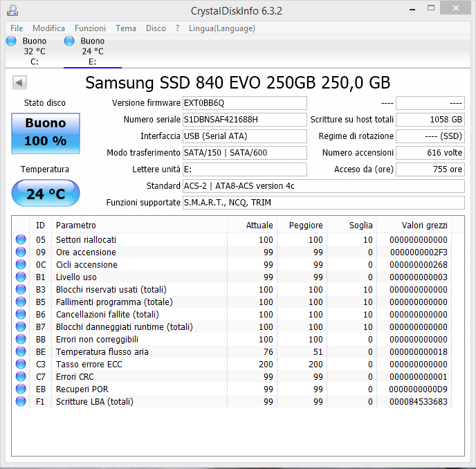This screenshot has height=469, width=476.
Task: Click the Lettere unità field E:
Action: pyautogui.click(x=245, y=169)
